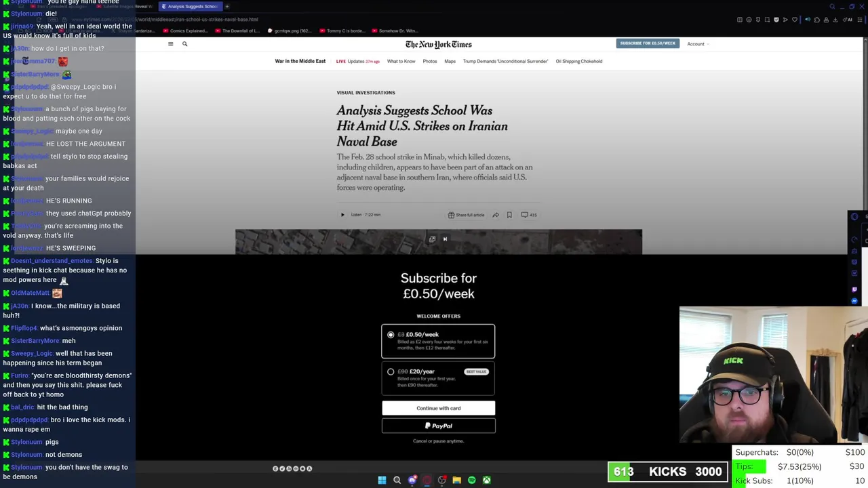The height and width of the screenshot is (488, 868).
Task: Play the Listen article audio
Action: tap(342, 215)
